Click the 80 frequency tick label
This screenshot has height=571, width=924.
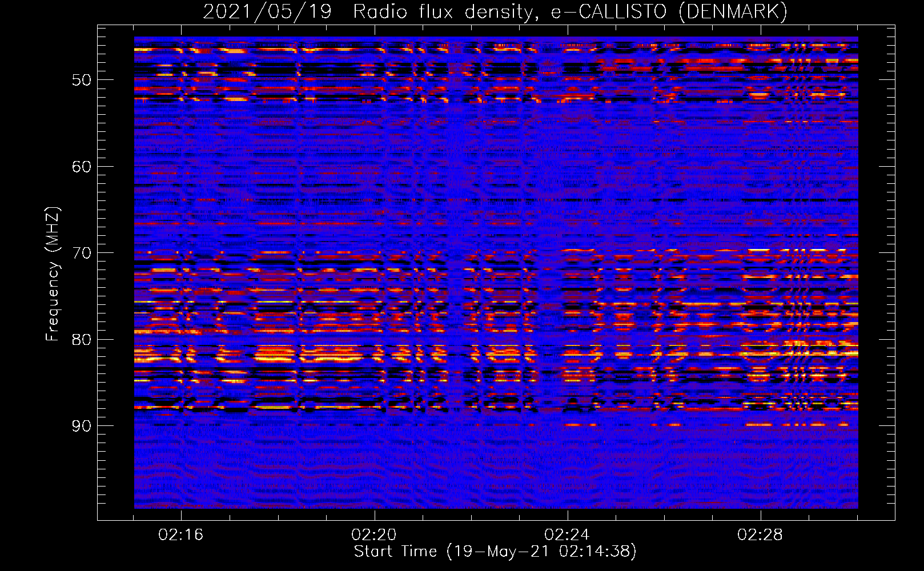pos(82,340)
